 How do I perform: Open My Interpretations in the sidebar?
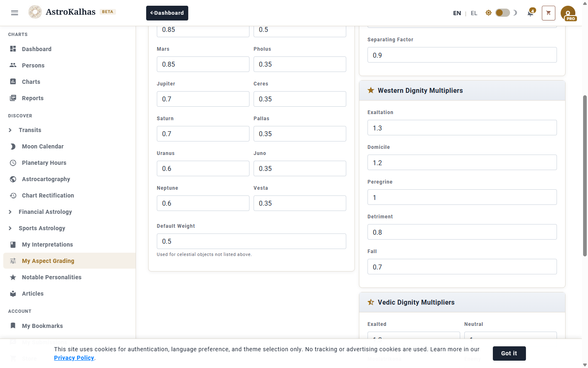point(47,245)
